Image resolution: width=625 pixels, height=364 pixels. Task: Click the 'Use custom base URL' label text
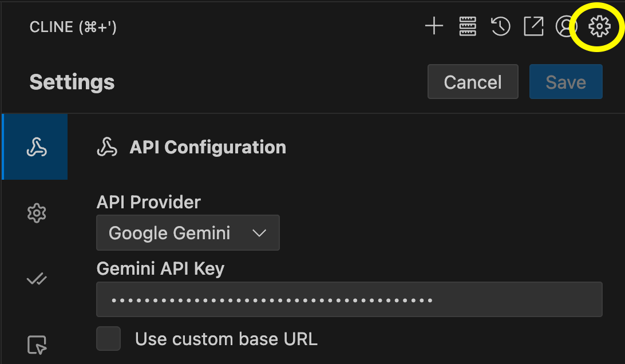pyautogui.click(x=226, y=339)
